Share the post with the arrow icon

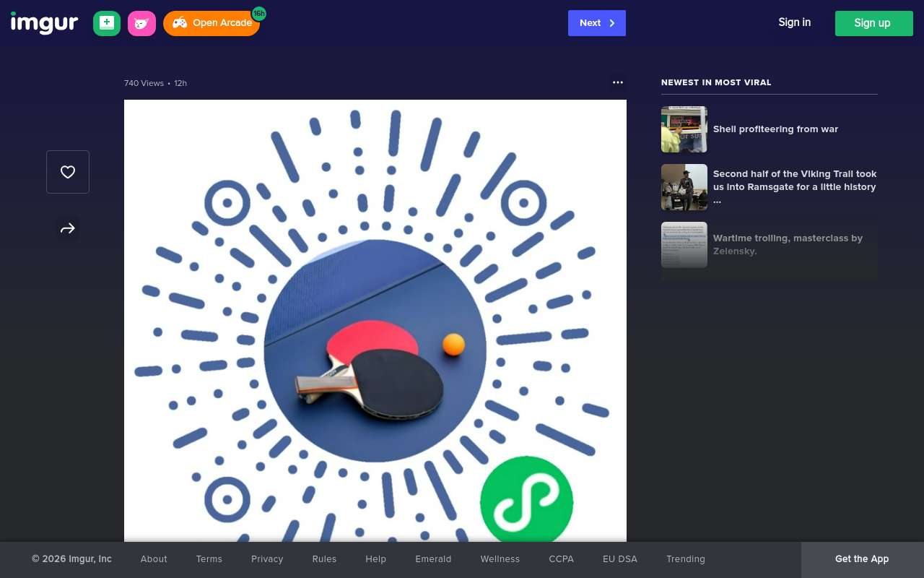[x=68, y=229]
